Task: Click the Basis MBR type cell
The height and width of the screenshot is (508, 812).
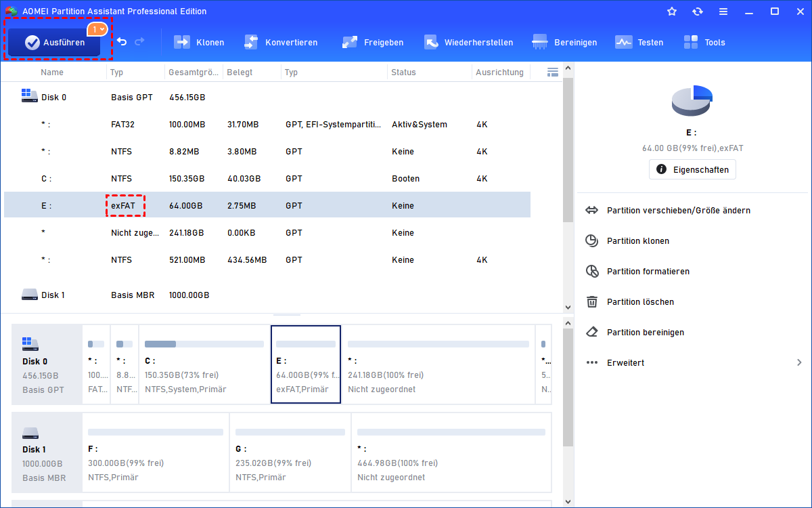Action: click(133, 295)
